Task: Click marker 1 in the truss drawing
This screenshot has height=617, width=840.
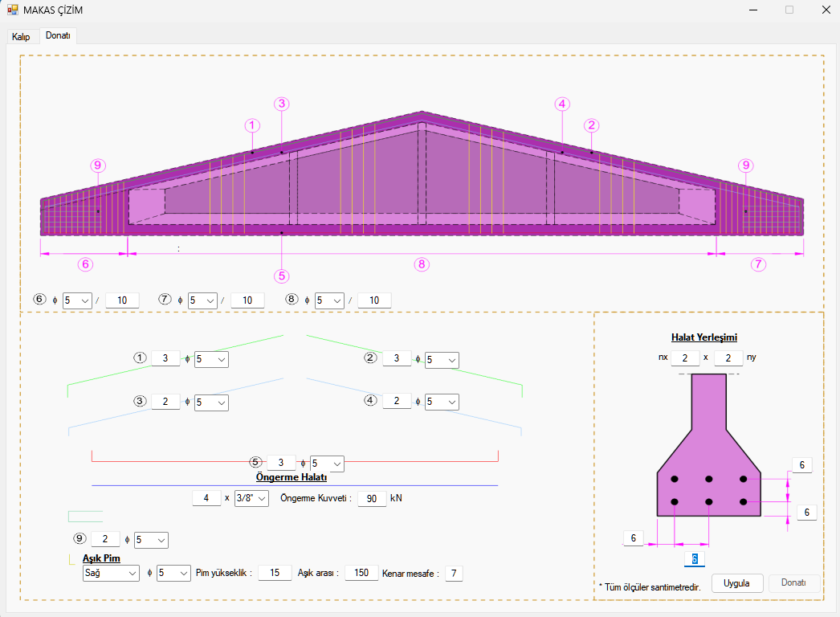Action: (x=252, y=125)
